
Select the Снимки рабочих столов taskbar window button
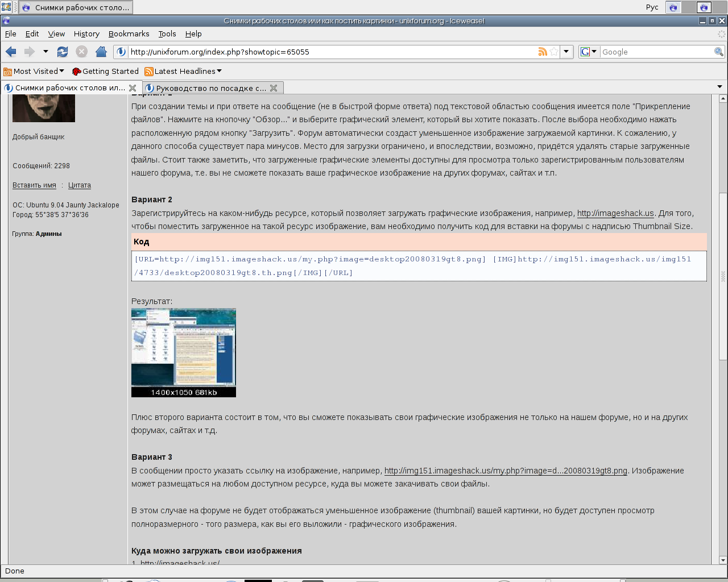75,7
